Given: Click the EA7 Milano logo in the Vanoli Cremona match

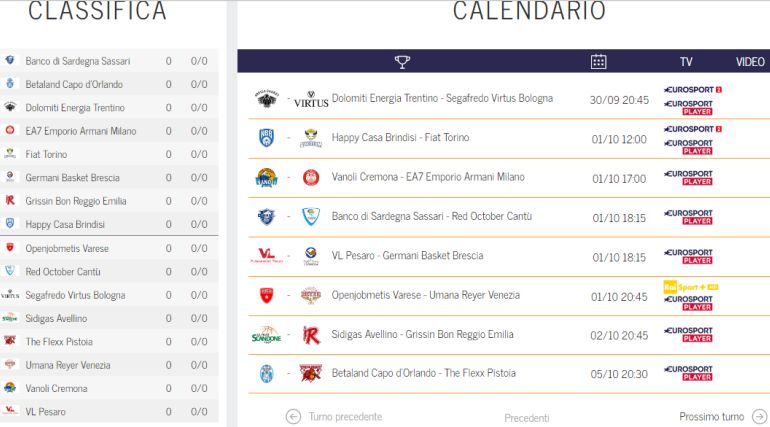Looking at the screenshot, I should pos(310,178).
